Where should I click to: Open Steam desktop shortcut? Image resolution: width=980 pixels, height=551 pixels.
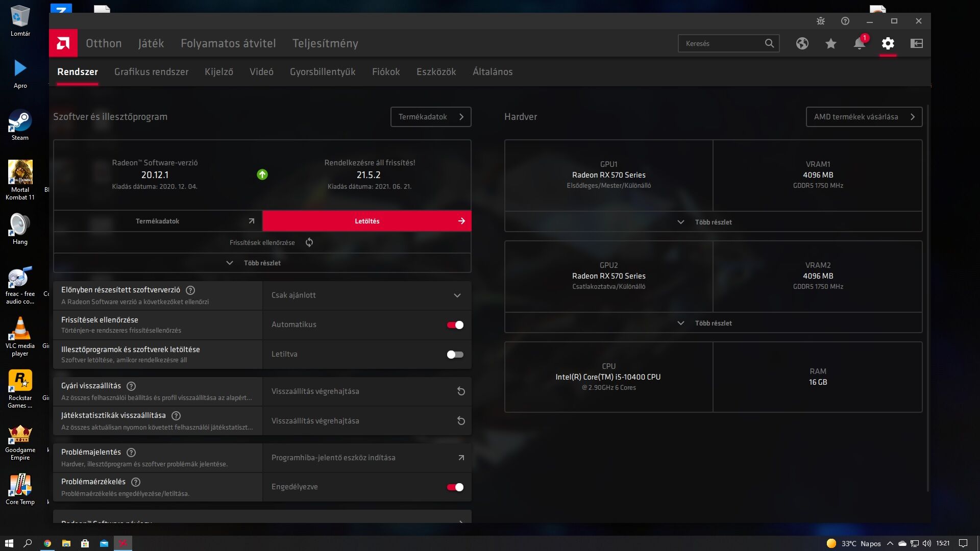tap(20, 125)
